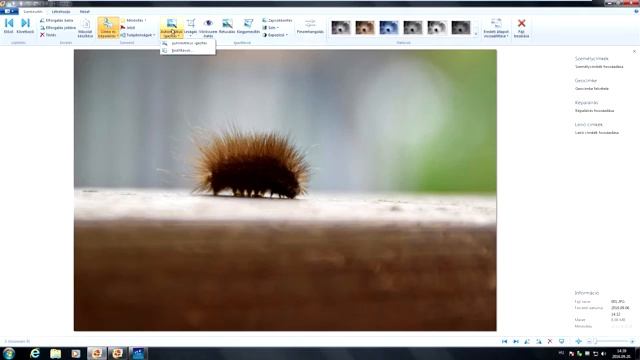This screenshot has width=640, height=360.
Task: Open the blue application file menu button
Action: pos(9,11)
